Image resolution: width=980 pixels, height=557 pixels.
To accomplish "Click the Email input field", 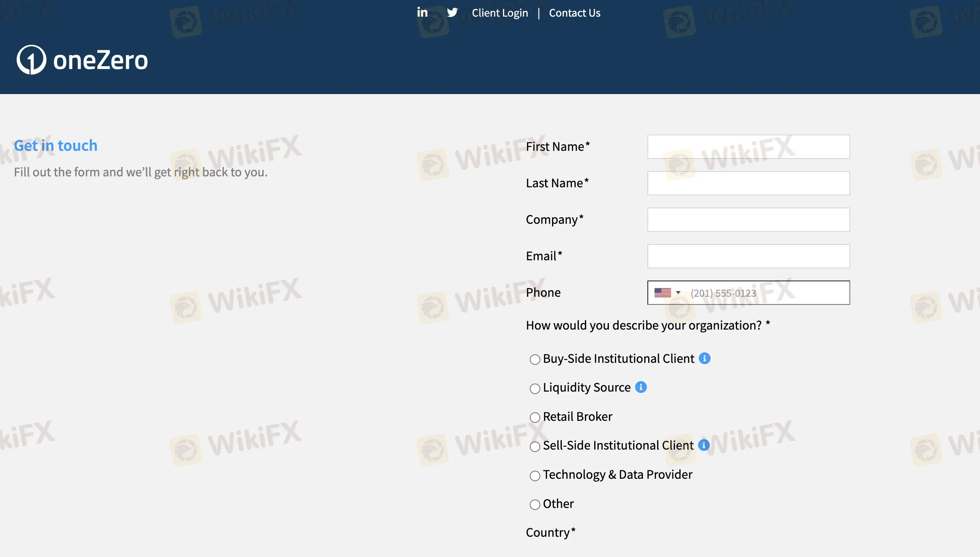I will pyautogui.click(x=748, y=256).
